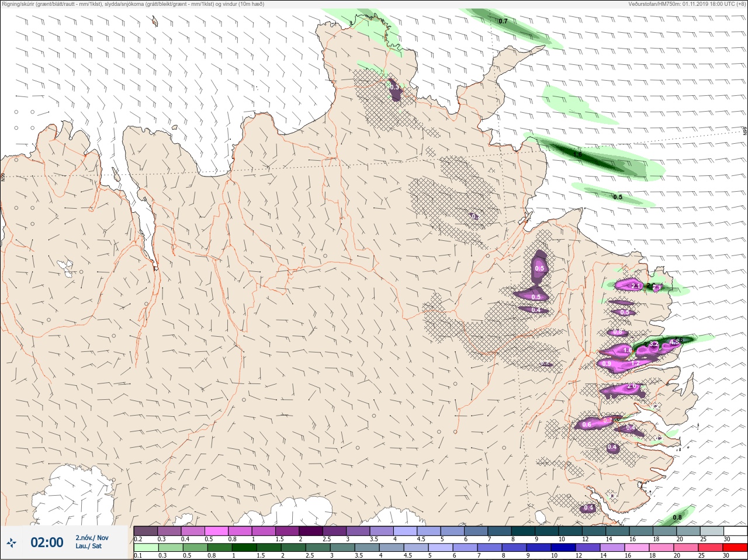The image size is (748, 560).
Task: Click the 0.2 label on upper scale
Action: click(138, 539)
